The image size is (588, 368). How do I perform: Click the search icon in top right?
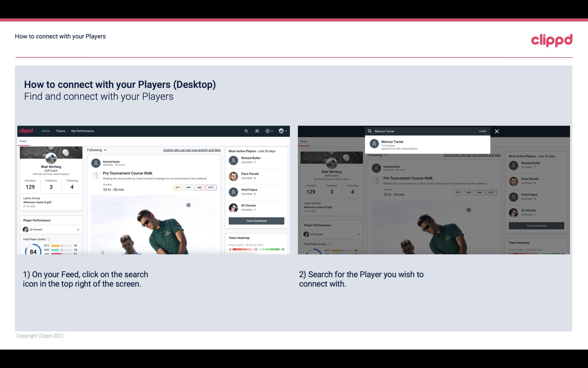pos(246,131)
